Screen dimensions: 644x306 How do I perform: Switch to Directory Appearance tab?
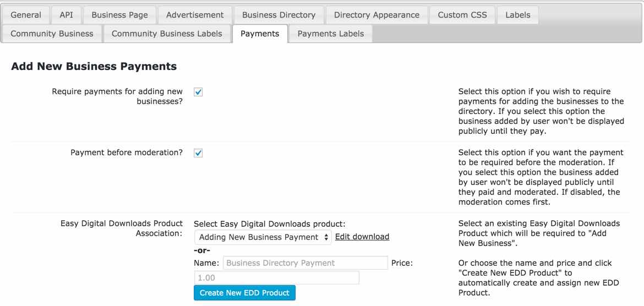click(x=376, y=15)
